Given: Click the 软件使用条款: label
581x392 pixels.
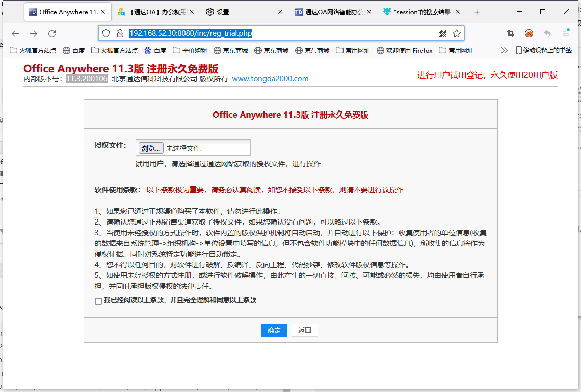Looking at the screenshot, I should point(117,190).
